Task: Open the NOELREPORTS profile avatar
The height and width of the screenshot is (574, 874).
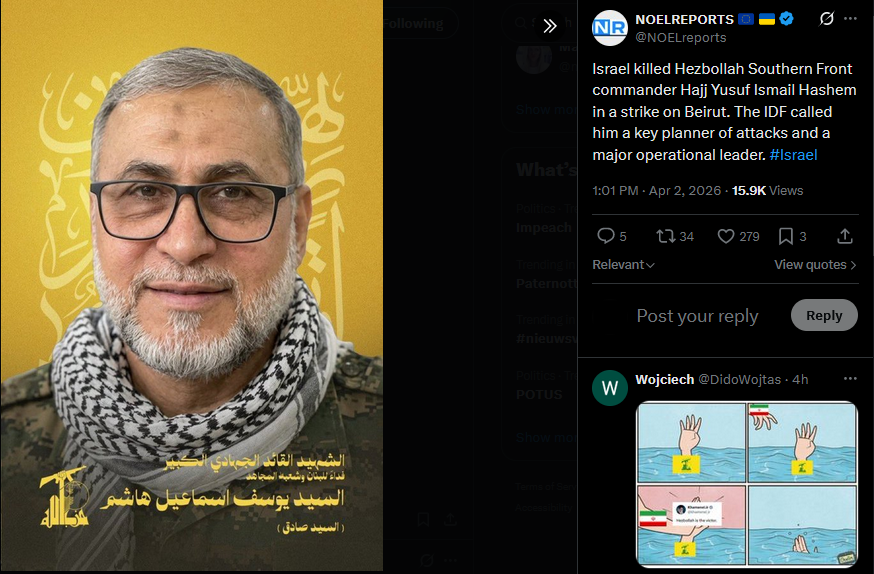Action: click(x=610, y=28)
